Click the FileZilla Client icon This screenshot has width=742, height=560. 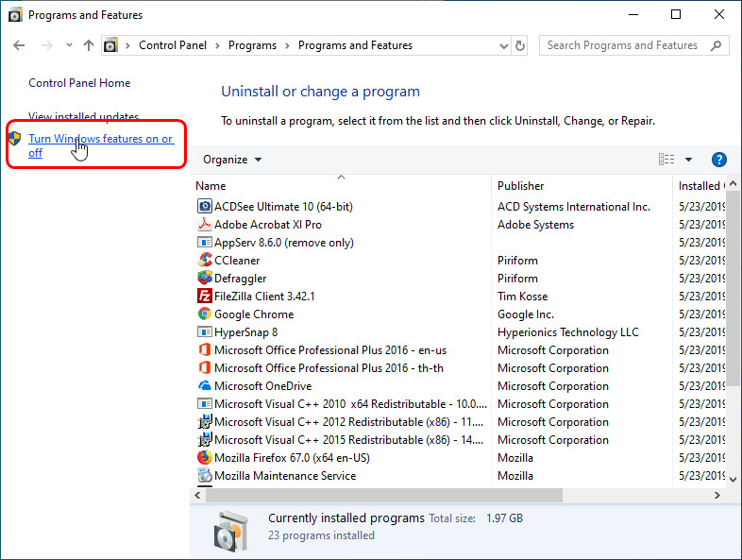(x=205, y=297)
